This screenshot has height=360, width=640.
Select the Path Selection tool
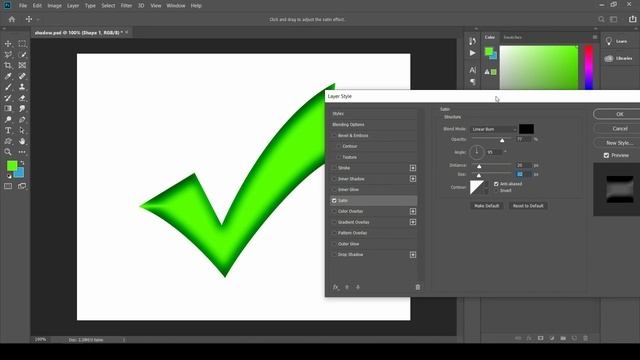click(x=22, y=131)
